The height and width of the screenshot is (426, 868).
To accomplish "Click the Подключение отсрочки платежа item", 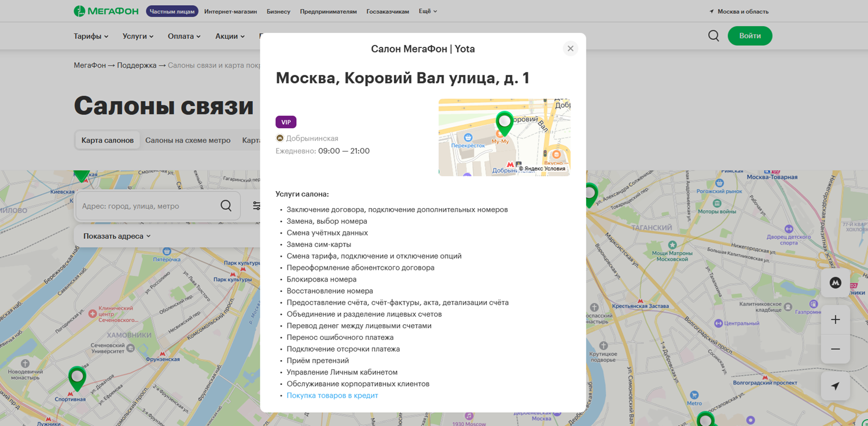I will click(343, 349).
